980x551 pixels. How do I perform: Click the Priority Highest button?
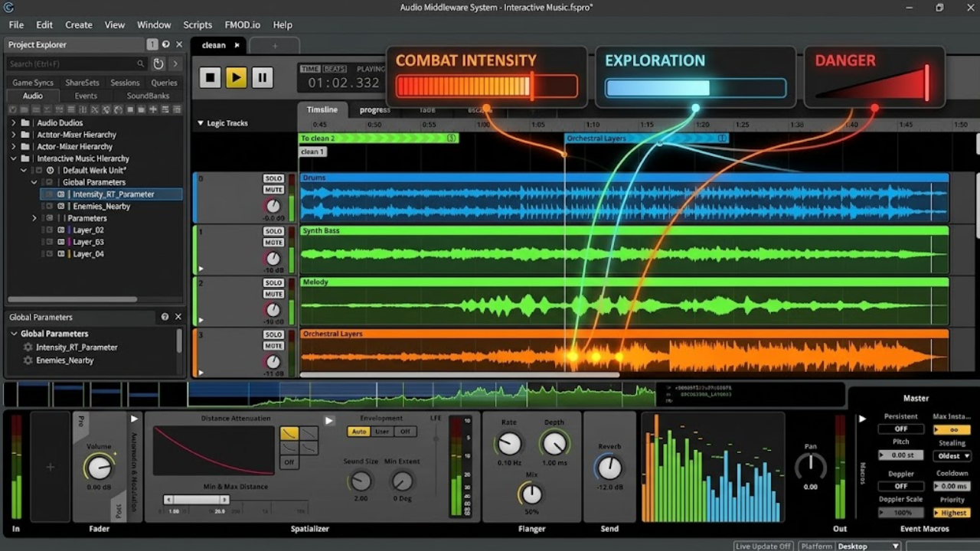953,513
